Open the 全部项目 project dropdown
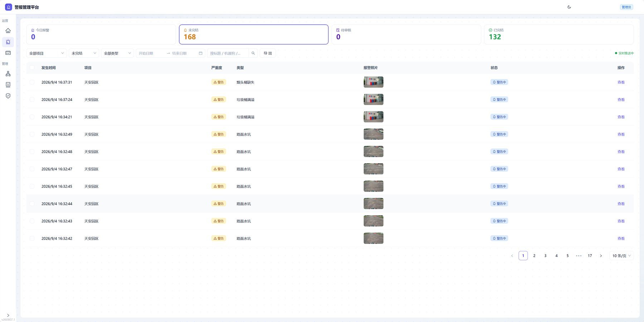644x322 pixels. click(47, 53)
